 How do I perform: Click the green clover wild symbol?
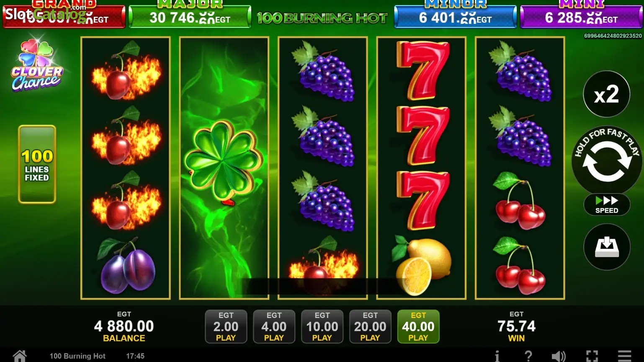pyautogui.click(x=224, y=161)
